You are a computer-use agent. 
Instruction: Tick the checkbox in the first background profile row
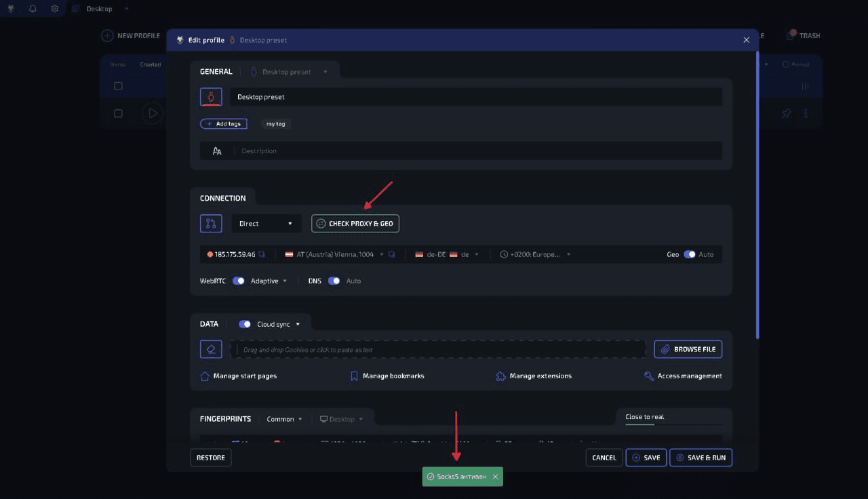click(118, 86)
